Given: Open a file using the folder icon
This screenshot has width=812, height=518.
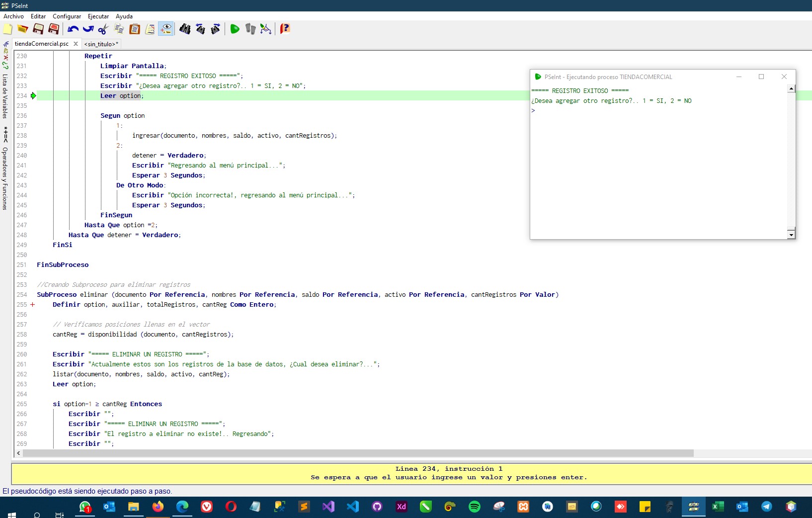Looking at the screenshot, I should 22,29.
